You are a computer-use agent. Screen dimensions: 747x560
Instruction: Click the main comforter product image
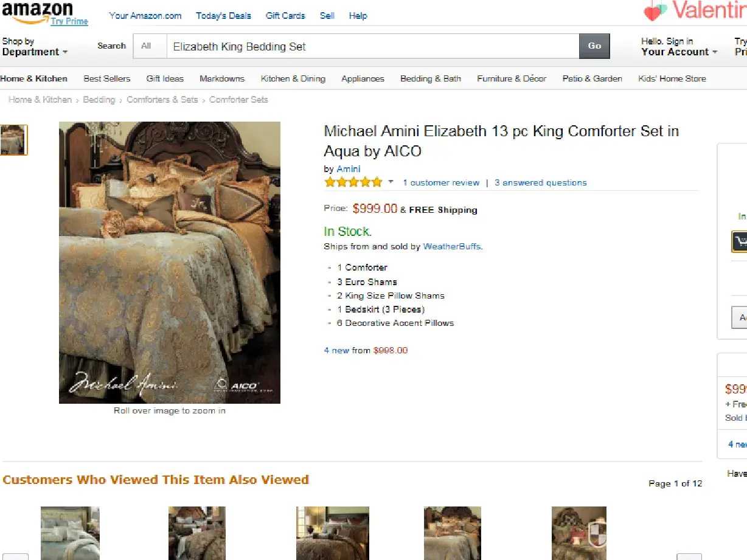coord(170,262)
